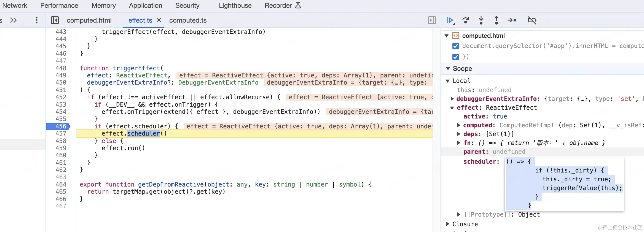
Task: Uncheck the '})' breakpoint checkbox
Action: click(x=456, y=57)
